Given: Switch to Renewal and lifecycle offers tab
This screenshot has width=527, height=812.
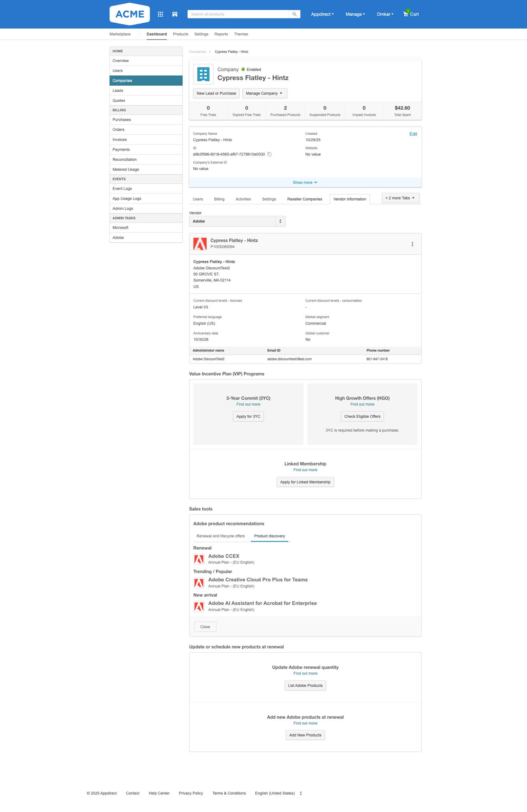Looking at the screenshot, I should 221,536.
